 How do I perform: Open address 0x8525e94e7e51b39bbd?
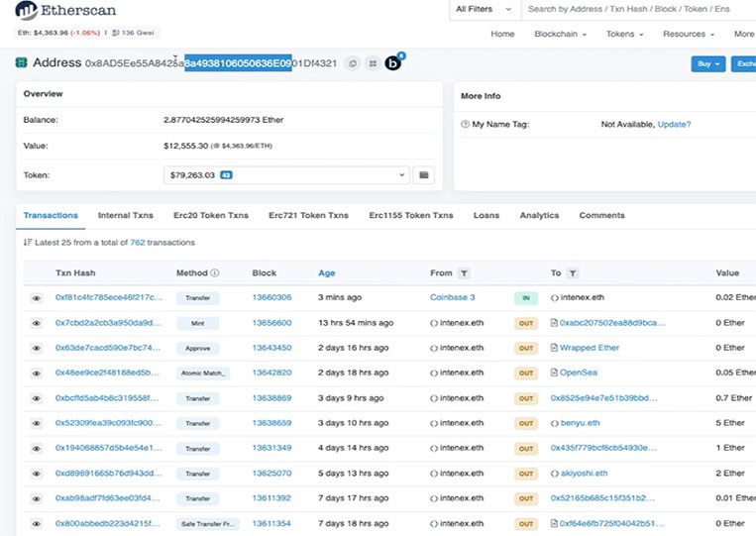[x=603, y=397]
